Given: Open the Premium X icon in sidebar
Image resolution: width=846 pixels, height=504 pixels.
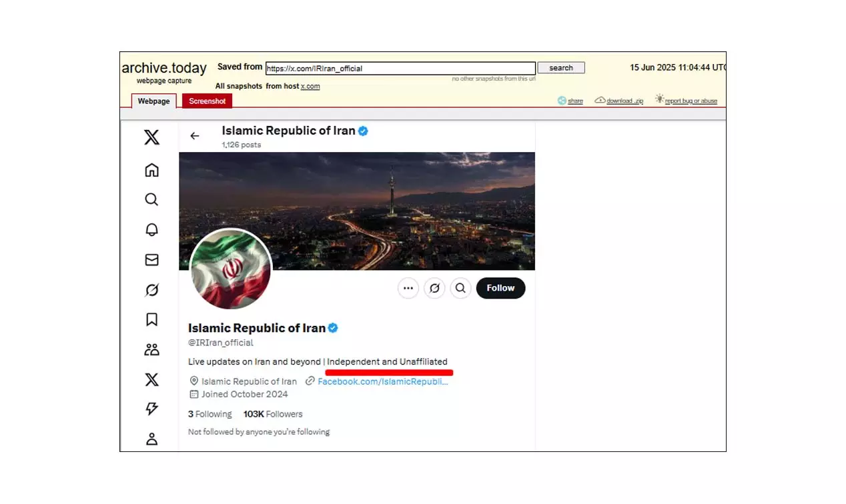Looking at the screenshot, I should point(151,379).
